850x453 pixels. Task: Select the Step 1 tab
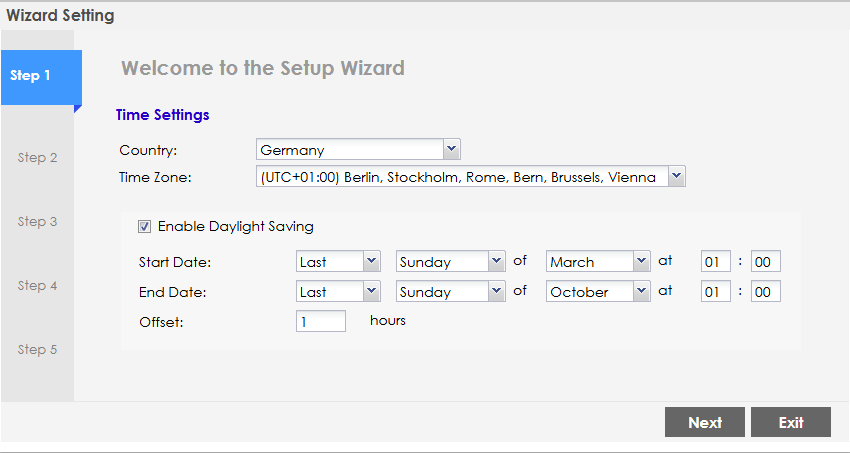(x=41, y=77)
